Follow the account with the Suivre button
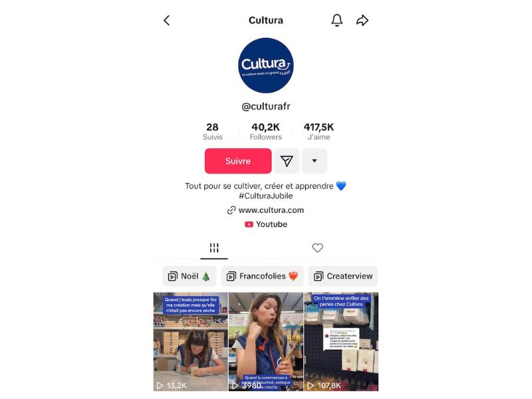 point(238,161)
